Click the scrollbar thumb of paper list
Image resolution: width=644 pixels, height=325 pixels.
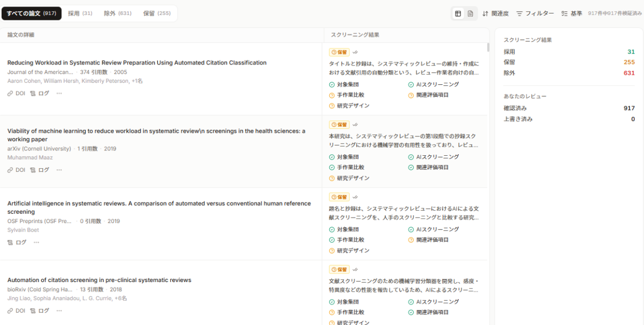[x=488, y=47]
